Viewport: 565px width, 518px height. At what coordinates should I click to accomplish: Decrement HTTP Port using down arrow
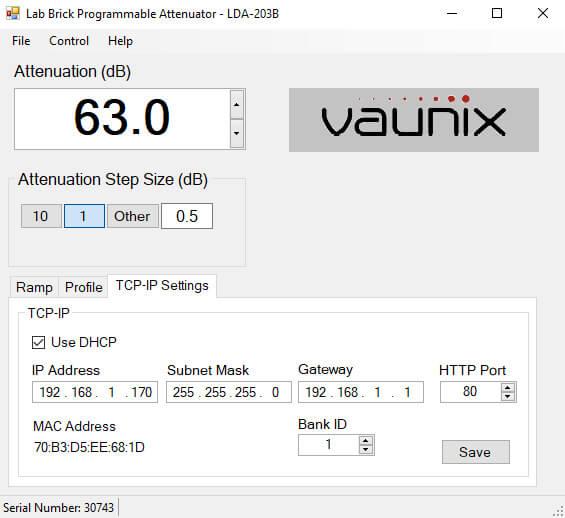click(x=508, y=396)
